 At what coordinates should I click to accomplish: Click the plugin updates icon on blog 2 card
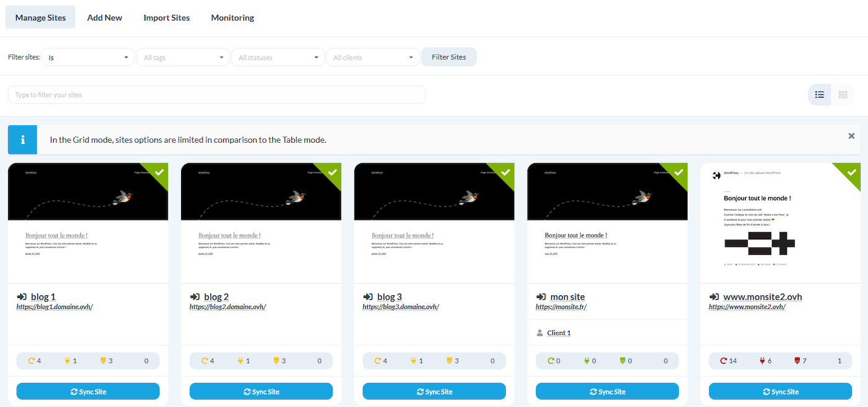click(240, 360)
